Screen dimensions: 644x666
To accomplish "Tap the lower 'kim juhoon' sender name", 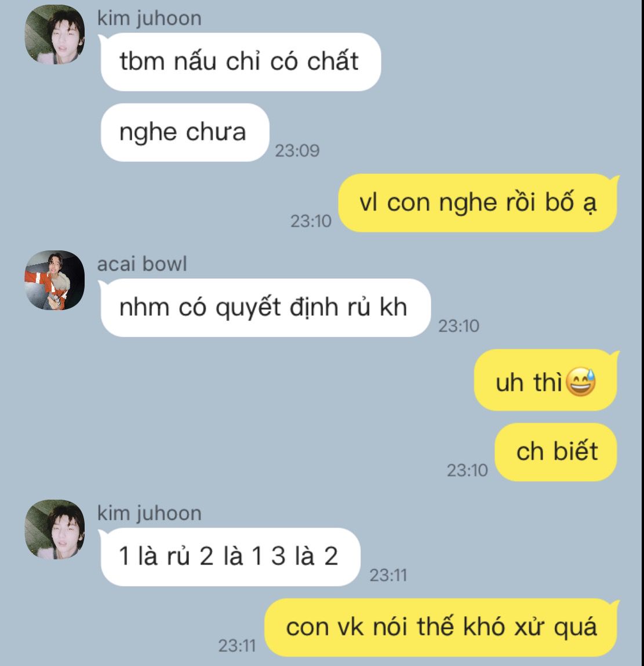I will pos(149,514).
